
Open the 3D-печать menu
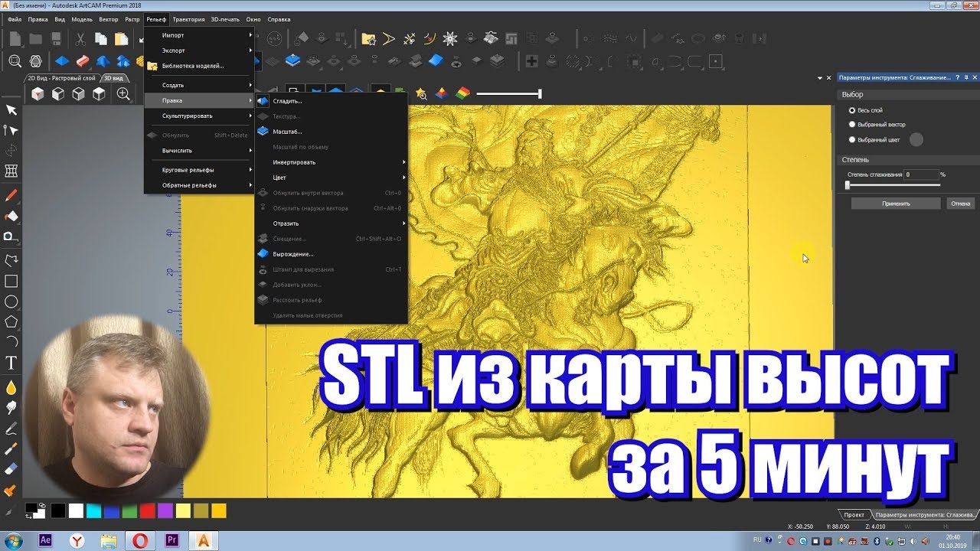coord(226,19)
